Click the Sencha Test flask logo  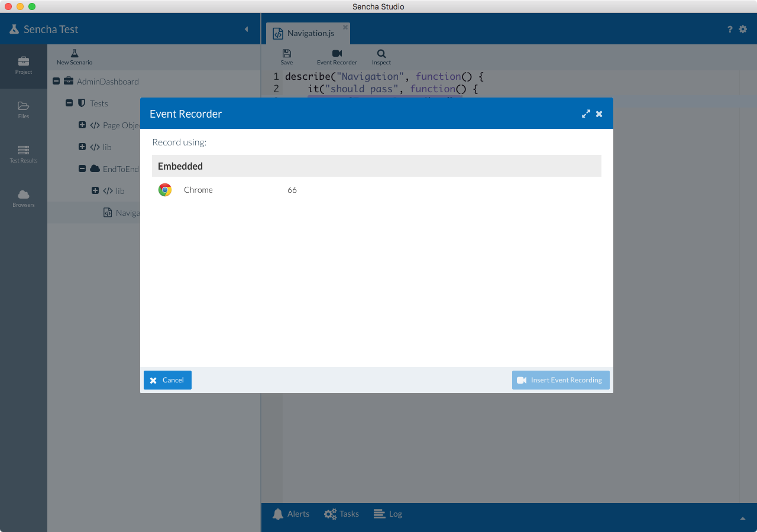pyautogui.click(x=14, y=30)
